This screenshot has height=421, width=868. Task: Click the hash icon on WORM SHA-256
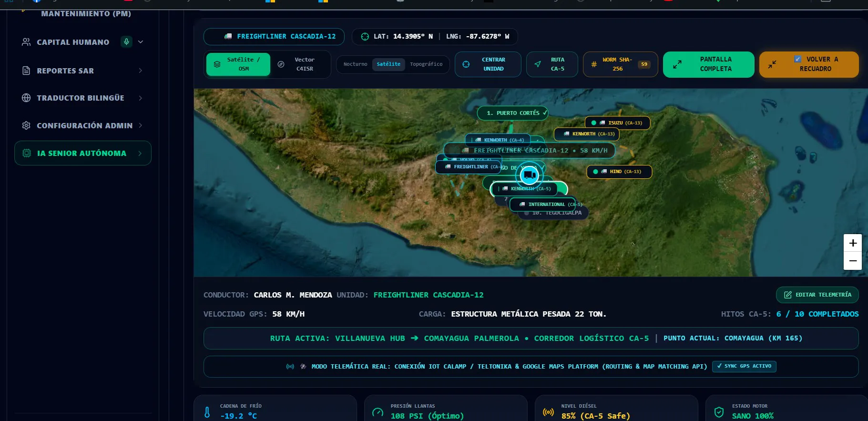(x=594, y=64)
